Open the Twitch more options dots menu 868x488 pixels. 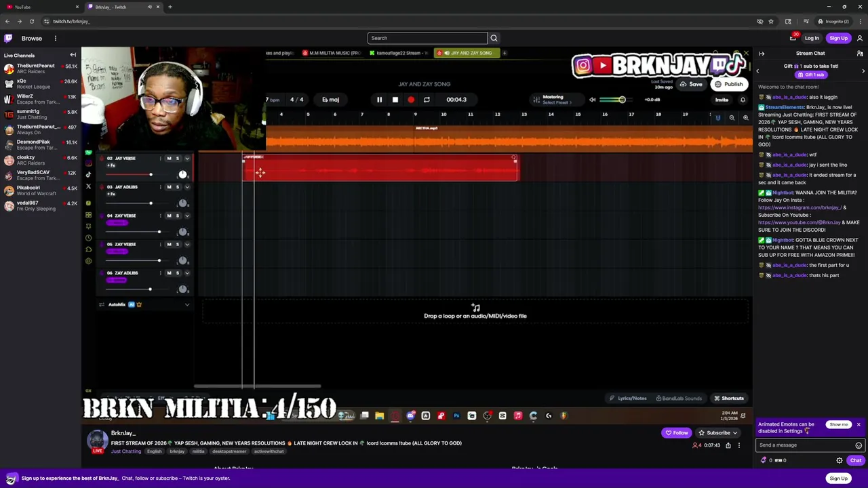[x=56, y=38]
